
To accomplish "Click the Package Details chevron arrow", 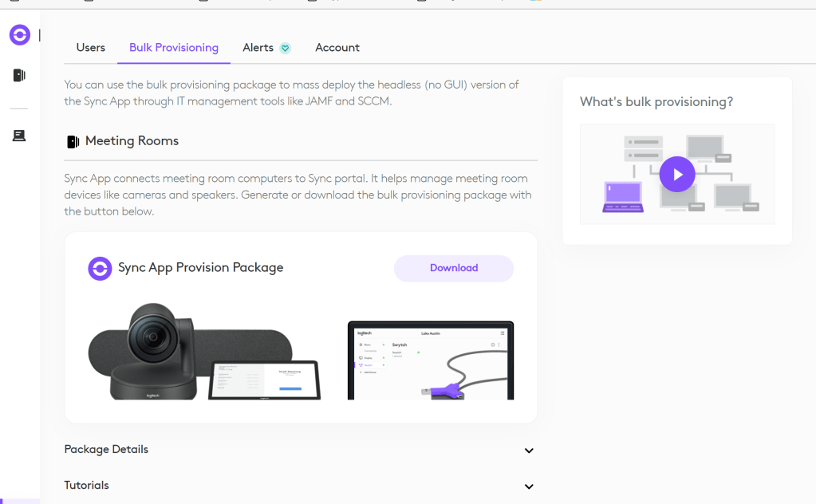I will [529, 451].
